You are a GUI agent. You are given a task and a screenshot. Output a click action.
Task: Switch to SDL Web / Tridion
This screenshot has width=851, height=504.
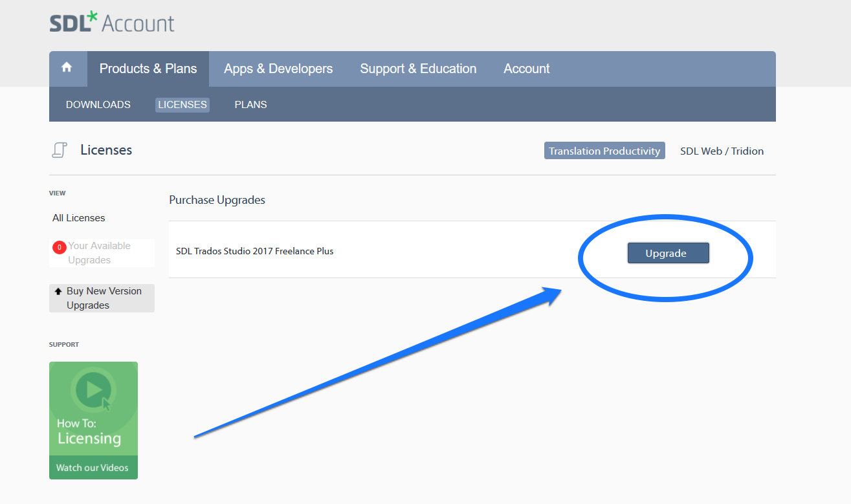(x=722, y=151)
